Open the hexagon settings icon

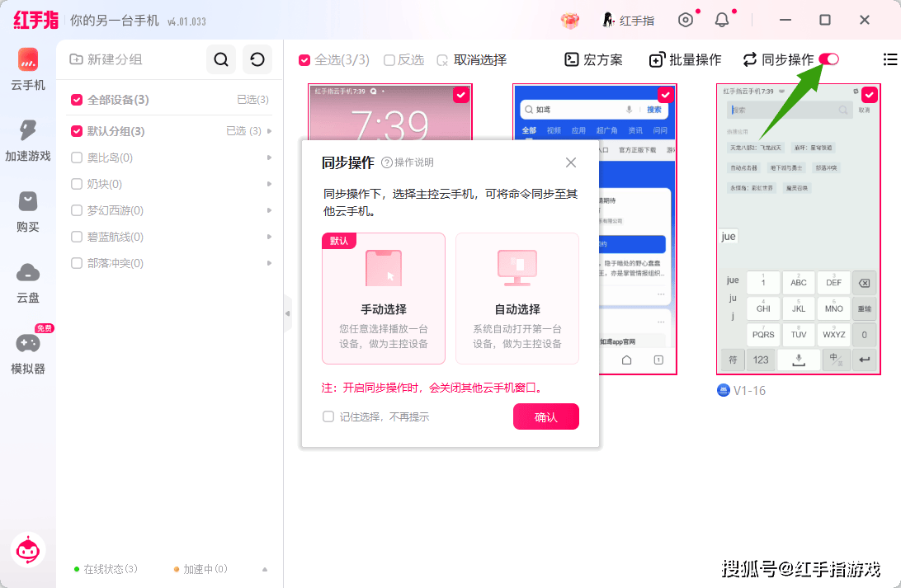pos(686,21)
